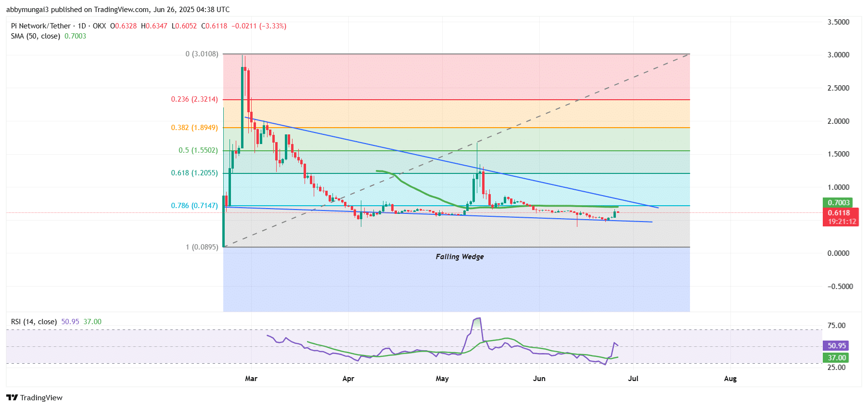
Task: Click the close price C0.6118 value
Action: [x=214, y=26]
